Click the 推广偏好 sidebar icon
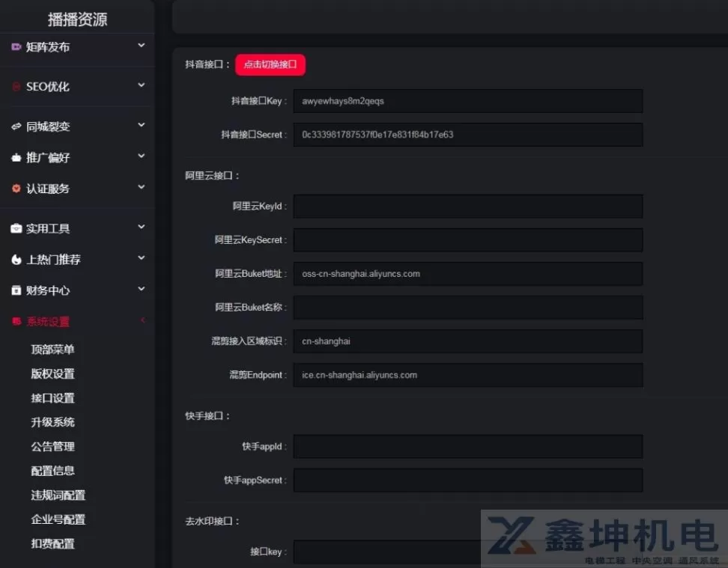 point(16,158)
